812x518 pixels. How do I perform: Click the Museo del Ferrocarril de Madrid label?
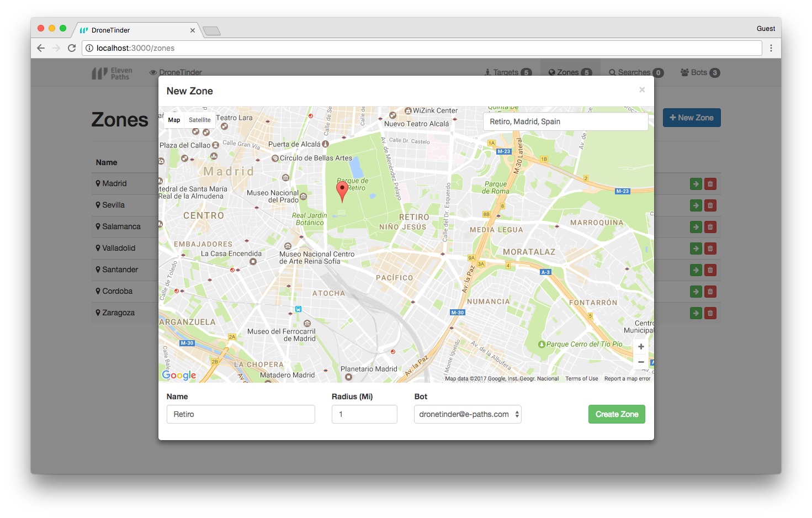coord(282,335)
